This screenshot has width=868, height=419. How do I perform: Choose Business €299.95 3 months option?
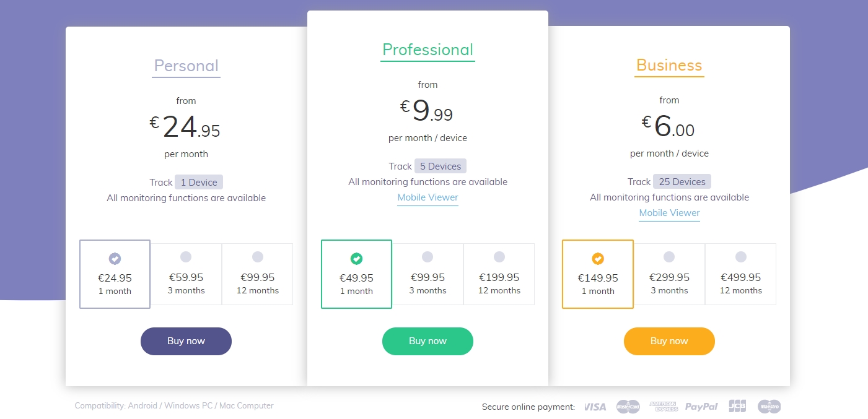(x=669, y=274)
